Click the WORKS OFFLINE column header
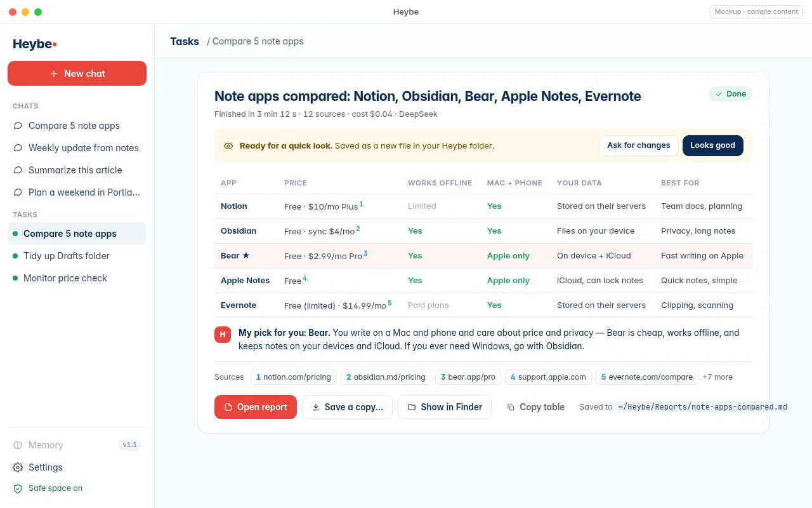 (440, 183)
